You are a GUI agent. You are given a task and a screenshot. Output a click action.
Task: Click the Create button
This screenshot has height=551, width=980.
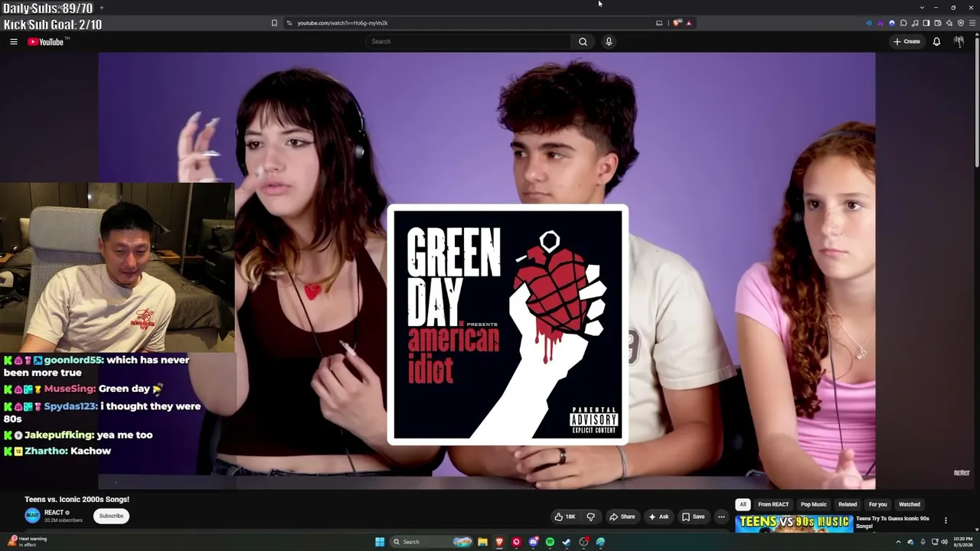pyautogui.click(x=907, y=41)
